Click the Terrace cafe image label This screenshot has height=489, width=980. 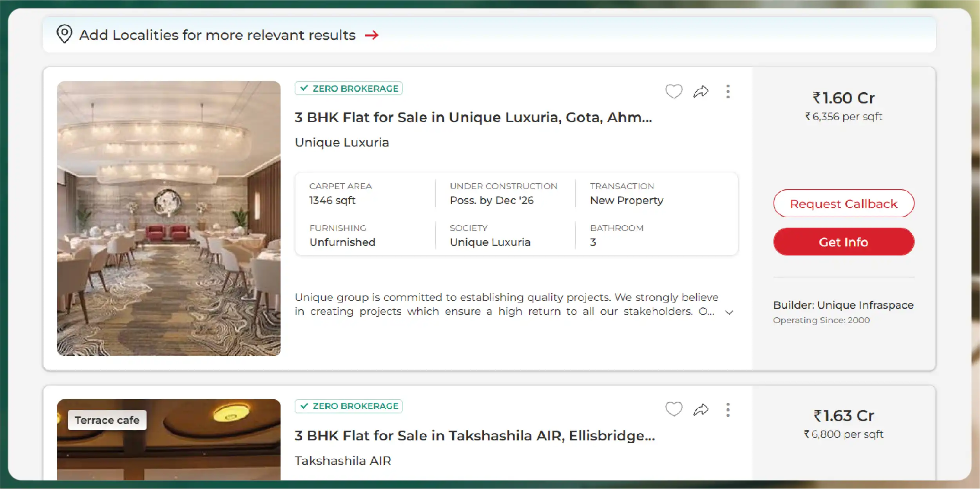pos(107,420)
